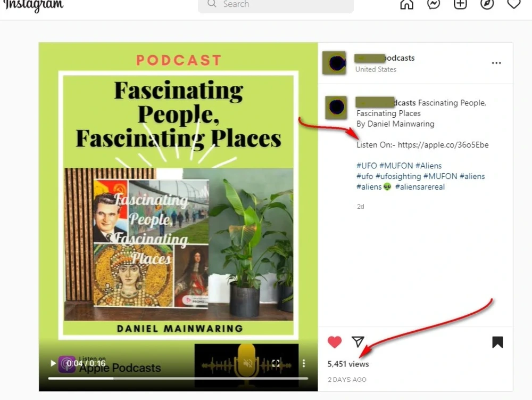Open profile avatar beside the caption
Viewport: 532px width, 400px height.
tap(336, 107)
